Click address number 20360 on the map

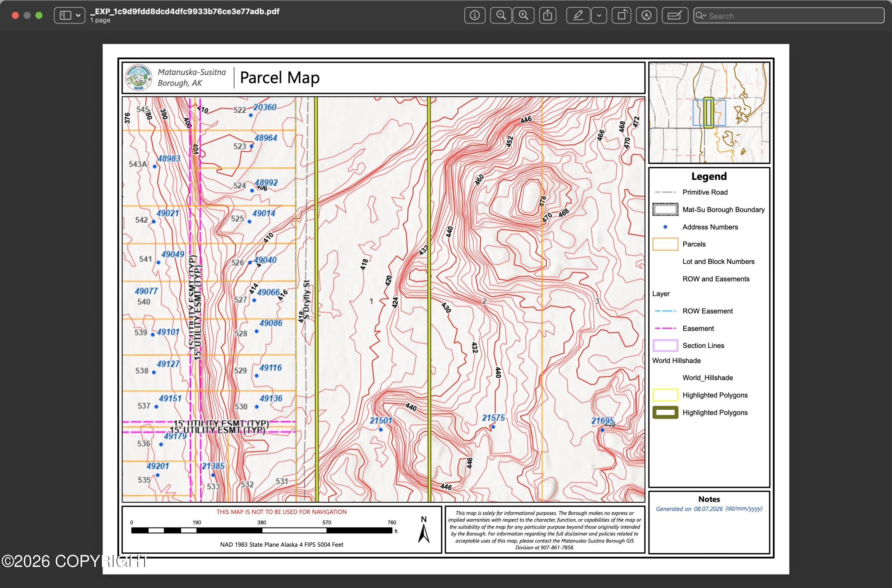pyautogui.click(x=265, y=107)
